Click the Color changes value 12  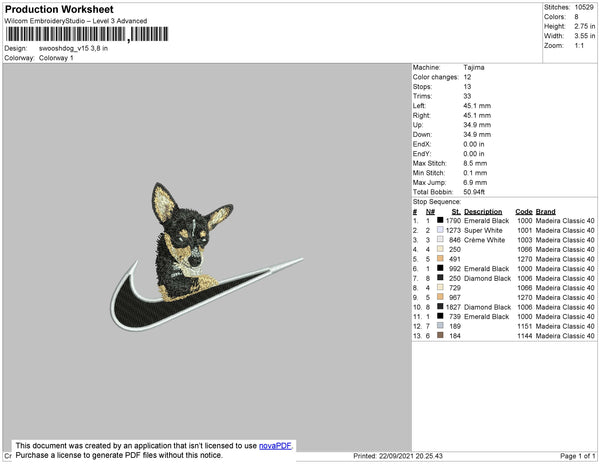click(467, 77)
